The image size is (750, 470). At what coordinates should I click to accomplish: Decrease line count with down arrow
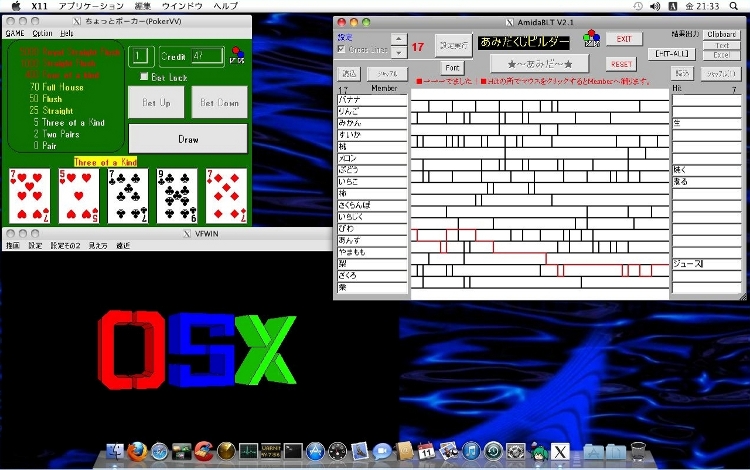coord(399,52)
